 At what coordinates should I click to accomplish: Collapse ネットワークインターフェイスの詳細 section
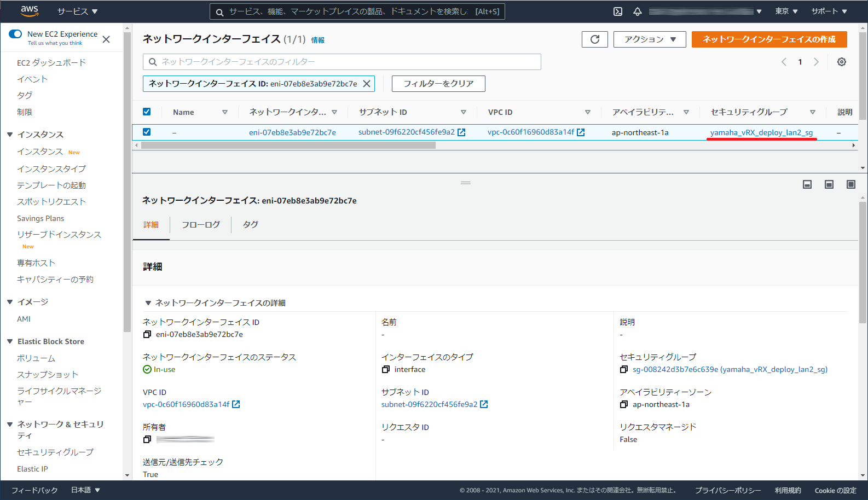148,303
